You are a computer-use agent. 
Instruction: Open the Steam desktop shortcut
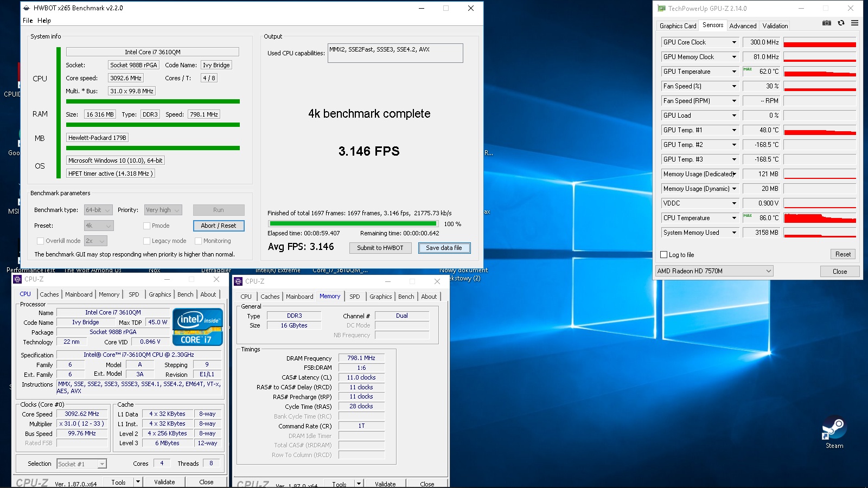834,432
